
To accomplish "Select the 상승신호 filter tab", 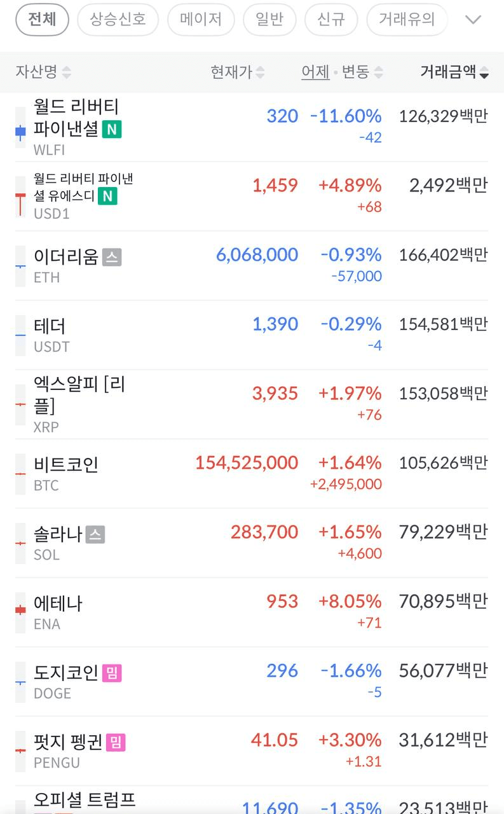I will (118, 19).
